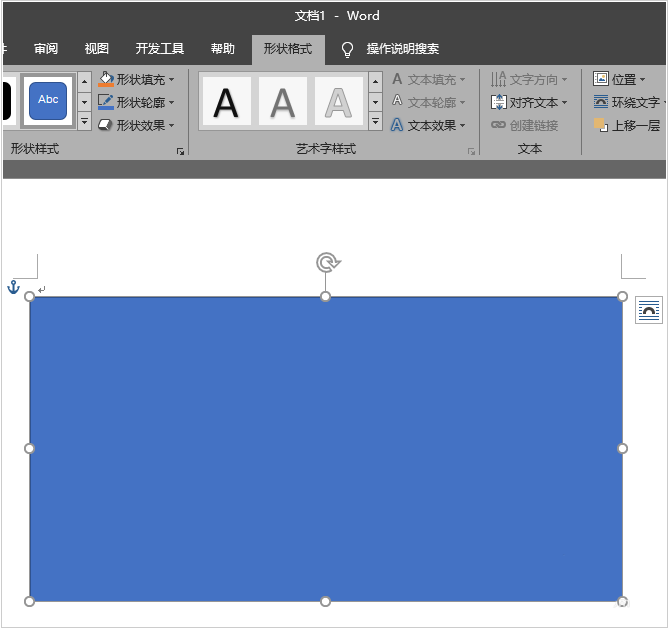The height and width of the screenshot is (628, 668).
Task: Click the Shape Outline pen icon
Action: pos(106,102)
